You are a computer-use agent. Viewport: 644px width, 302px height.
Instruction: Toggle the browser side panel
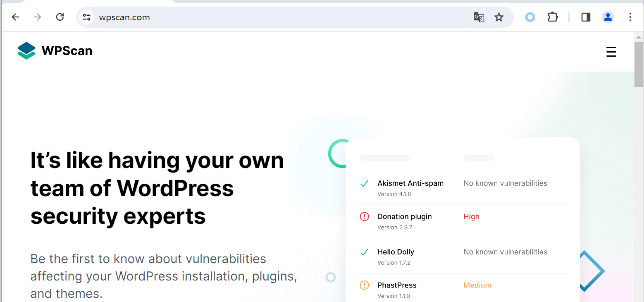click(x=586, y=17)
